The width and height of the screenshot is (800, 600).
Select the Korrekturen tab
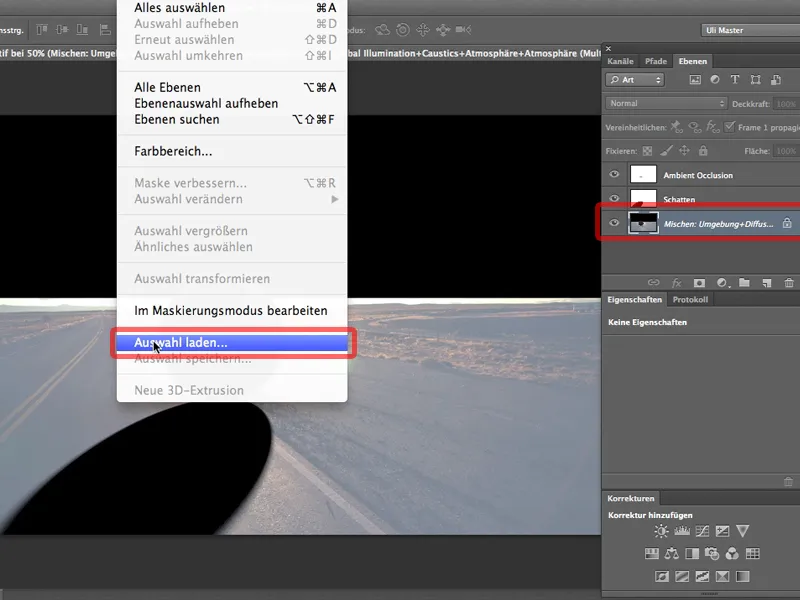631,498
